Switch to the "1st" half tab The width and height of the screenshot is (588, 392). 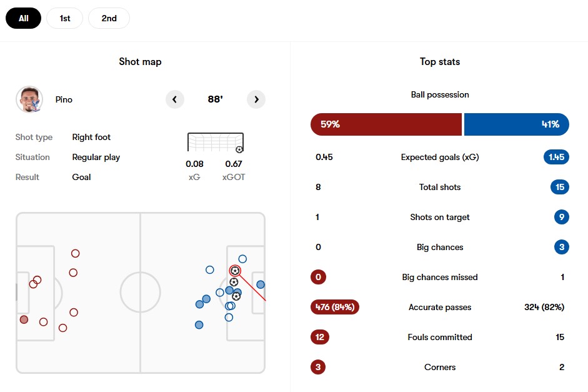coord(65,18)
